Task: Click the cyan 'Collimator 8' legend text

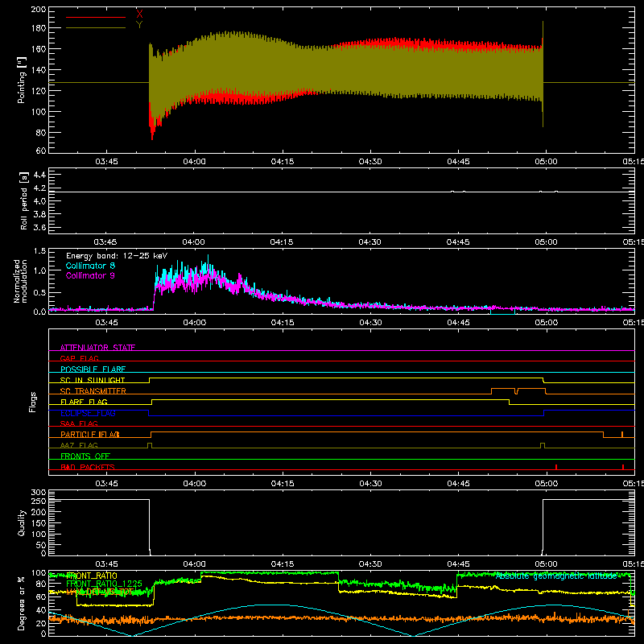Action: click(x=90, y=266)
